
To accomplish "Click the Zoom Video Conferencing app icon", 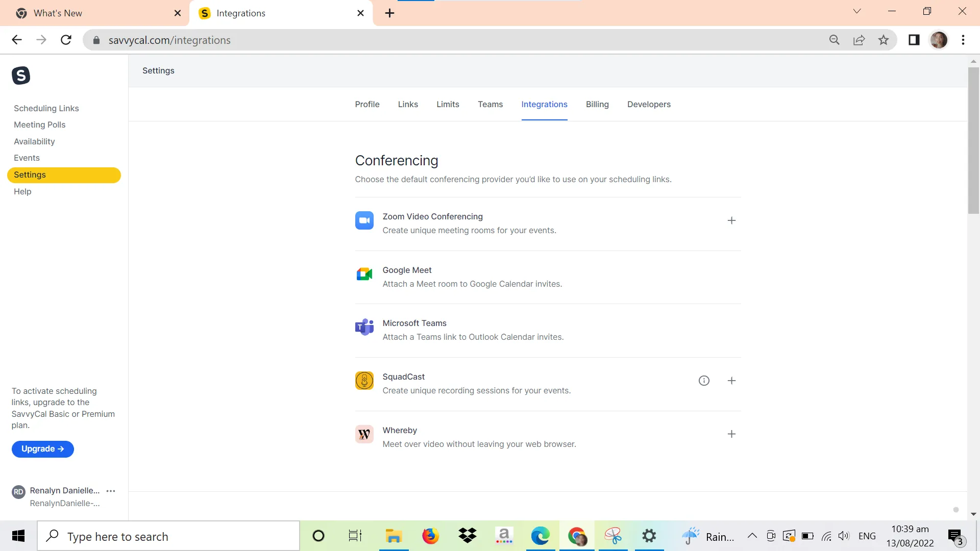I will click(x=364, y=220).
